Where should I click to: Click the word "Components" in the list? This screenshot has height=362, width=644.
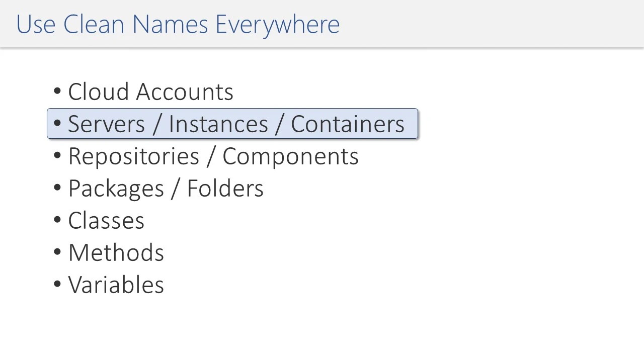coord(290,156)
